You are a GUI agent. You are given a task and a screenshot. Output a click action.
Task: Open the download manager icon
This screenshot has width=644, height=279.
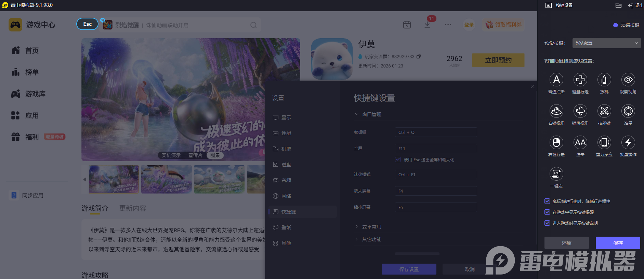pos(428,25)
